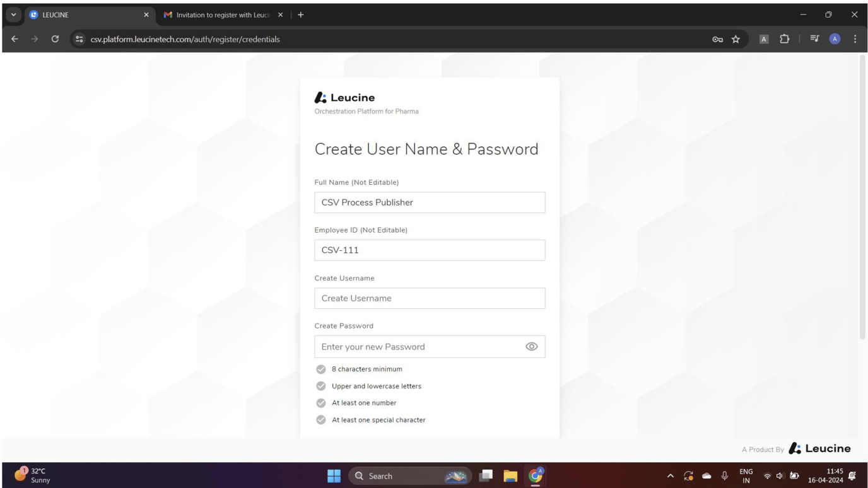
Task: Open the Extensions puzzle icon
Action: (784, 38)
